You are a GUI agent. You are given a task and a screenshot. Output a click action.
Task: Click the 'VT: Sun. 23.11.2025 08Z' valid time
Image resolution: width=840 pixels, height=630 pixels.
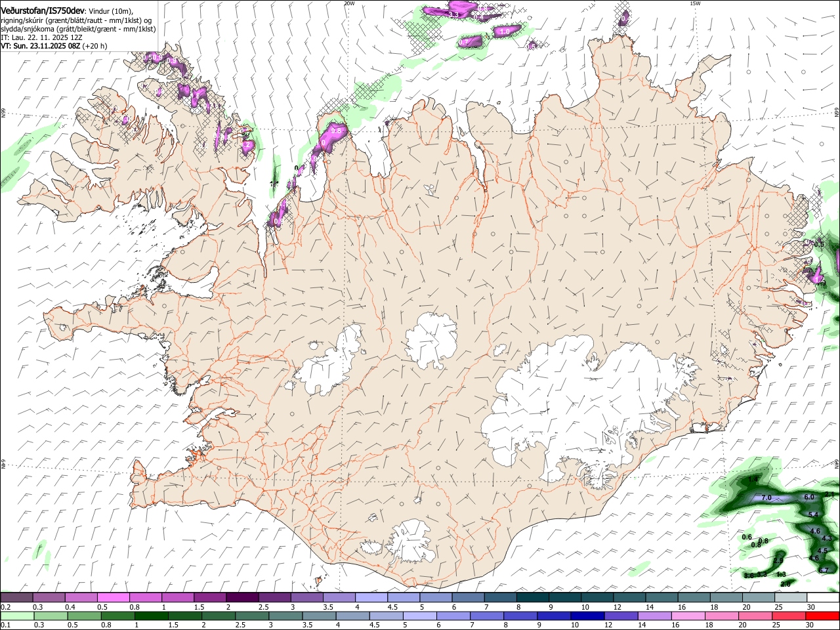(x=41, y=46)
